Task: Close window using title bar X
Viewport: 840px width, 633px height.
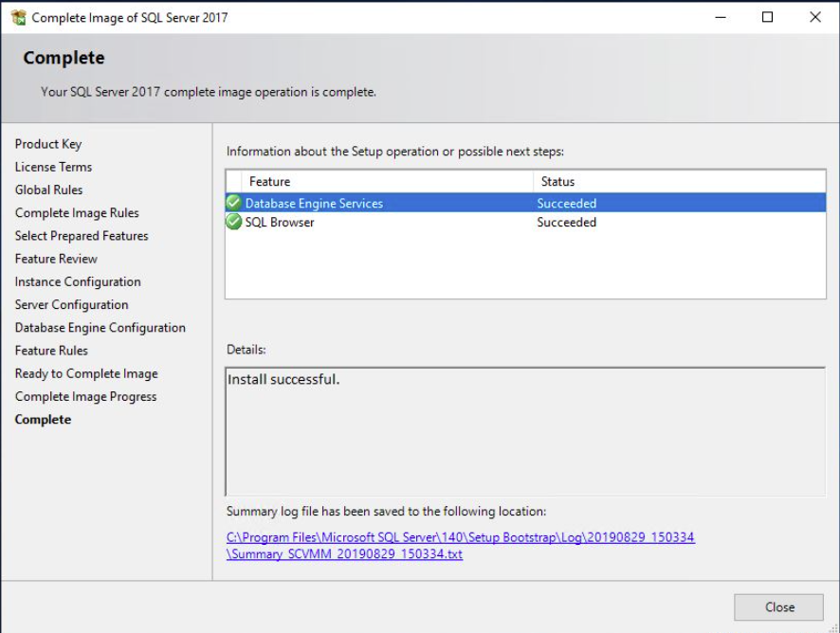Action: pyautogui.click(x=814, y=17)
